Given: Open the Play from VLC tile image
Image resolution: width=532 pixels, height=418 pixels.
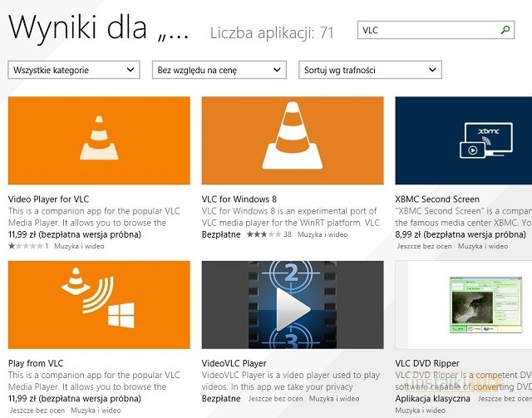Looking at the screenshot, I should coord(99,305).
